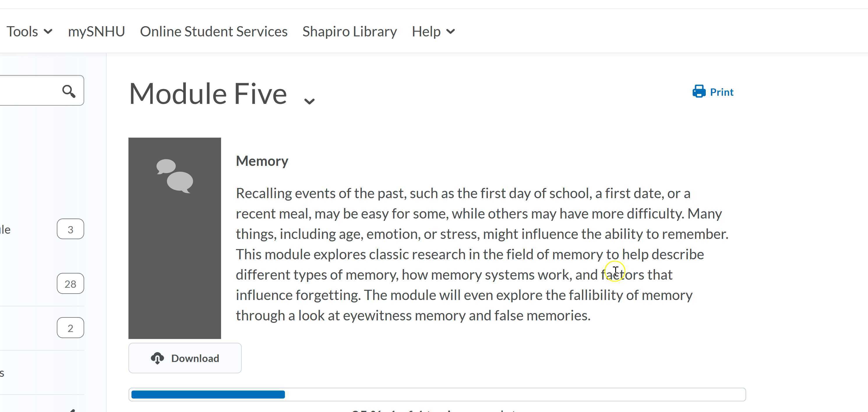Click the Module Five title text
Image resolution: width=868 pixels, height=412 pixels.
(x=208, y=94)
